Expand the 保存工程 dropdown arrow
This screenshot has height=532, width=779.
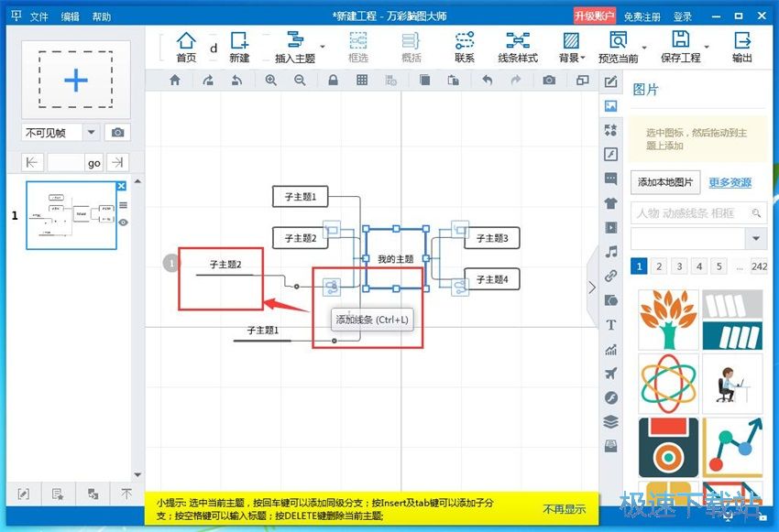(x=707, y=47)
